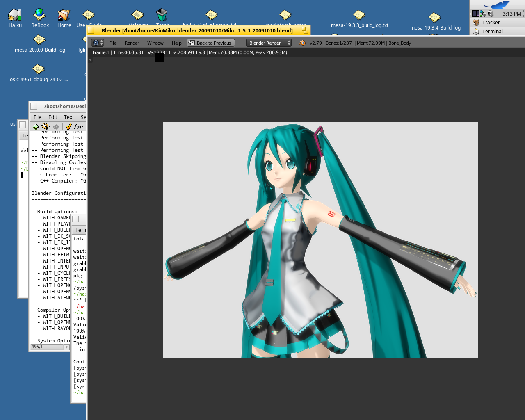This screenshot has width=525, height=420.
Task: Click Tracker entry in Deskbar
Action: [x=498, y=23]
